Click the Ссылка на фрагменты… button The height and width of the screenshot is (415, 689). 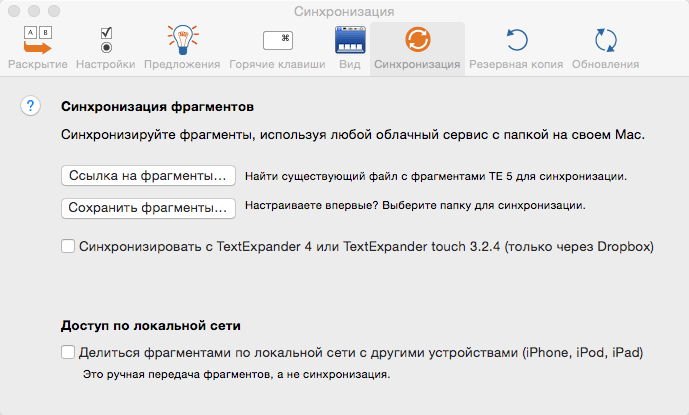(x=148, y=176)
